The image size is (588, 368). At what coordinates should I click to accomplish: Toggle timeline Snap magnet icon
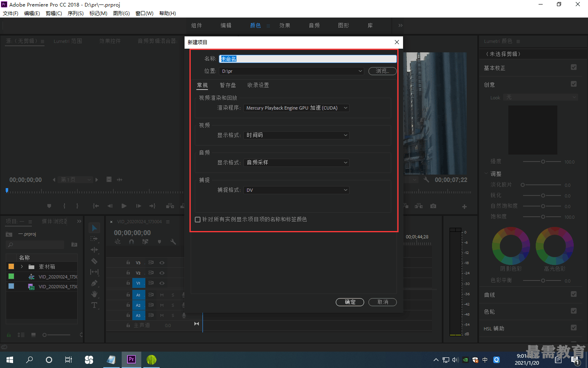click(131, 242)
